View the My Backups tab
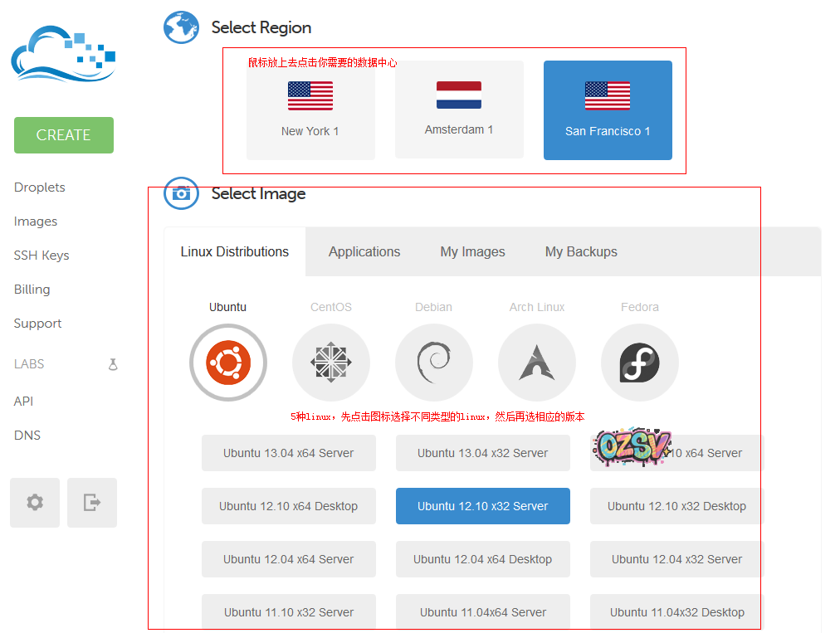 click(x=581, y=251)
